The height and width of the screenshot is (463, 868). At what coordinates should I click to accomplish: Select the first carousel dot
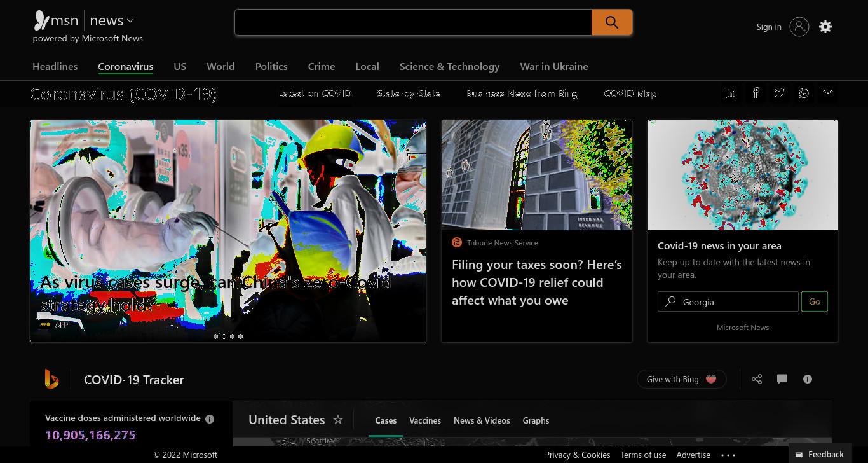[x=216, y=336]
